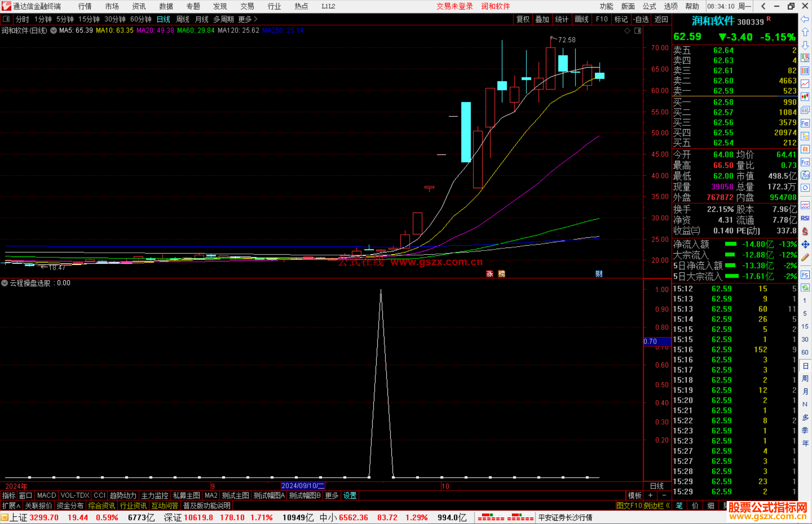812x524 pixels.
Task: Click the red S icon in sidebar
Action: coord(805,231)
